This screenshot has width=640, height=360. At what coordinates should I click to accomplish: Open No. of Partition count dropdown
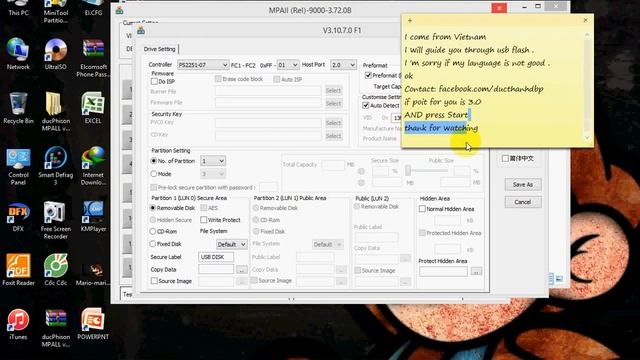pyautogui.click(x=213, y=161)
